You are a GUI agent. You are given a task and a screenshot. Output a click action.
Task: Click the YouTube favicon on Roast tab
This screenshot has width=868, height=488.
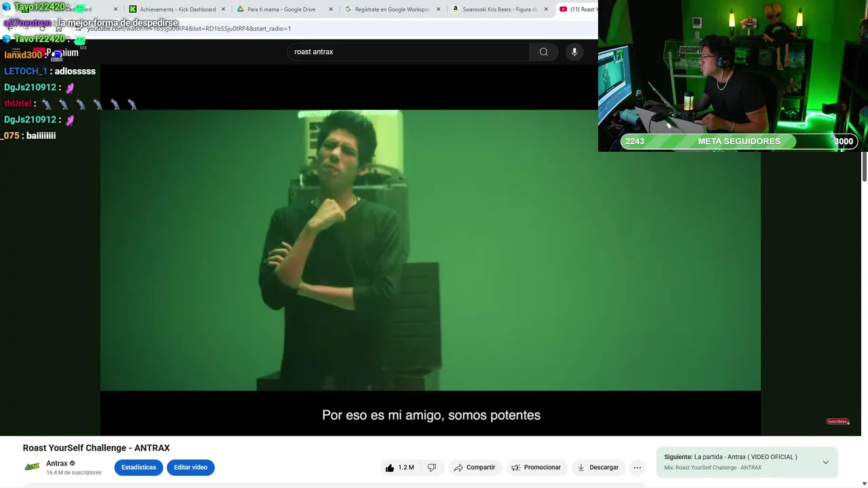pyautogui.click(x=564, y=9)
